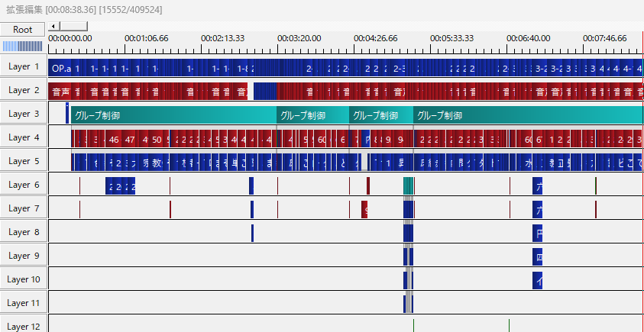Toggle the Layer 5 button

click(x=24, y=161)
